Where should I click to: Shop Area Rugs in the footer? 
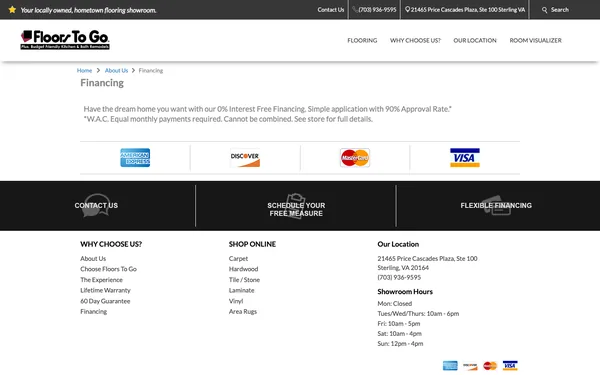(x=243, y=311)
